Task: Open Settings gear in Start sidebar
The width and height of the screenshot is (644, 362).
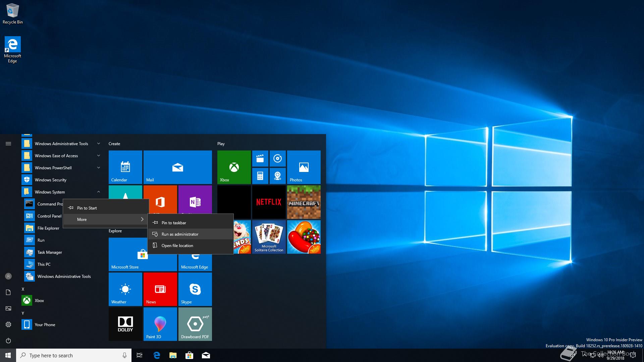Action: pos(8,324)
